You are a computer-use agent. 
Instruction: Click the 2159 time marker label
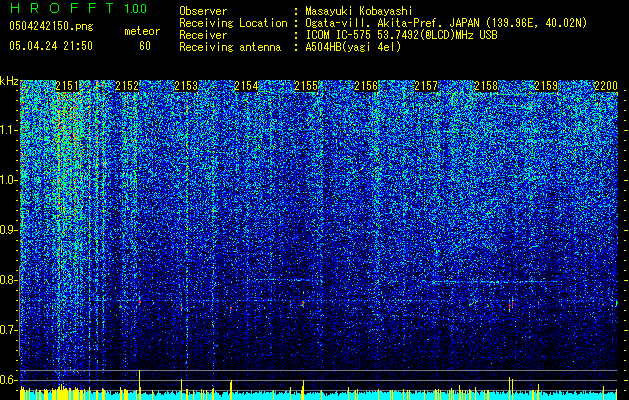[546, 86]
